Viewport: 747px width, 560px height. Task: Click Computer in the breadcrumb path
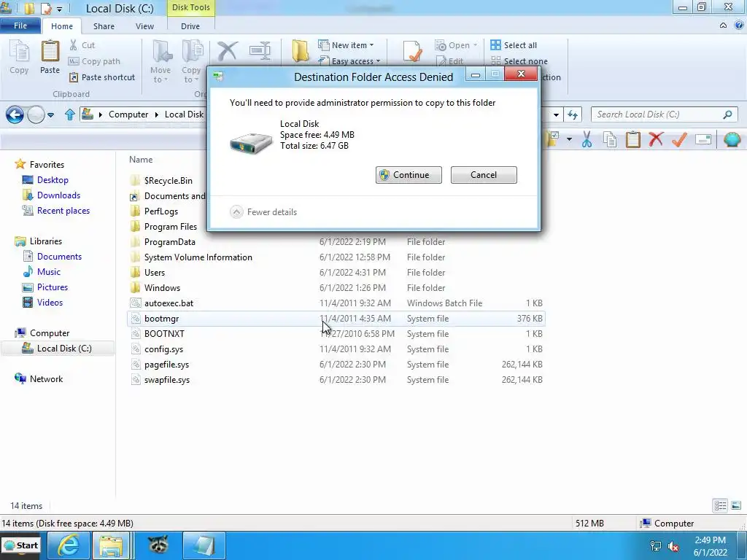[128, 114]
